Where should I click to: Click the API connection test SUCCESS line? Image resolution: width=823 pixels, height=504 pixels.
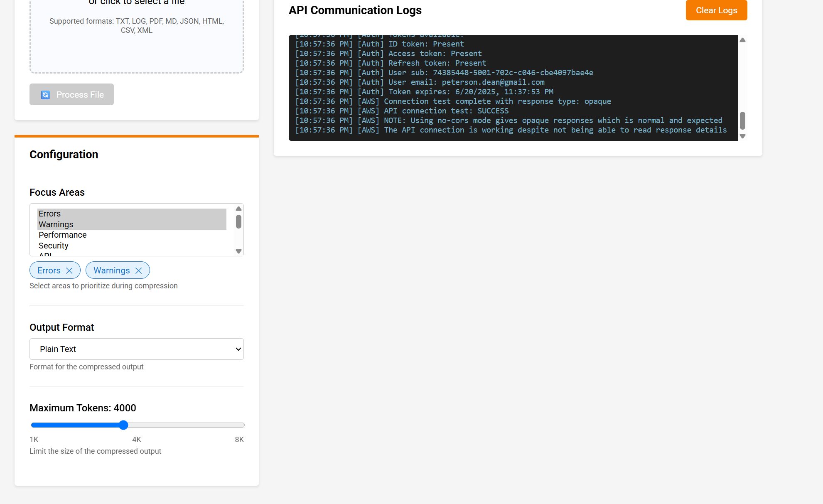pos(402,111)
